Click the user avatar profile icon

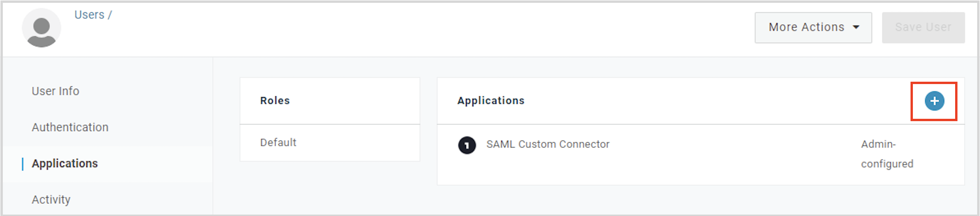pyautogui.click(x=41, y=28)
